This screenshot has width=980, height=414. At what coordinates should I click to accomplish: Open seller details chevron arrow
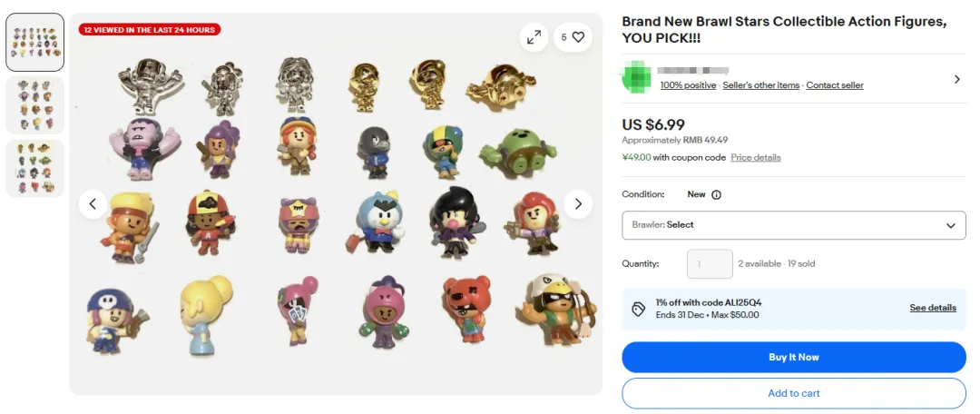pos(956,79)
